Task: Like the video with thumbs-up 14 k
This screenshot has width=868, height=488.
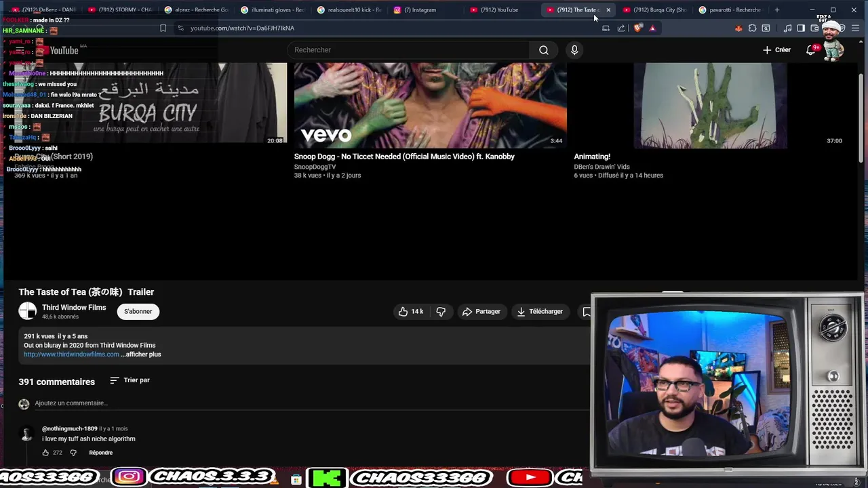Action: click(x=411, y=312)
